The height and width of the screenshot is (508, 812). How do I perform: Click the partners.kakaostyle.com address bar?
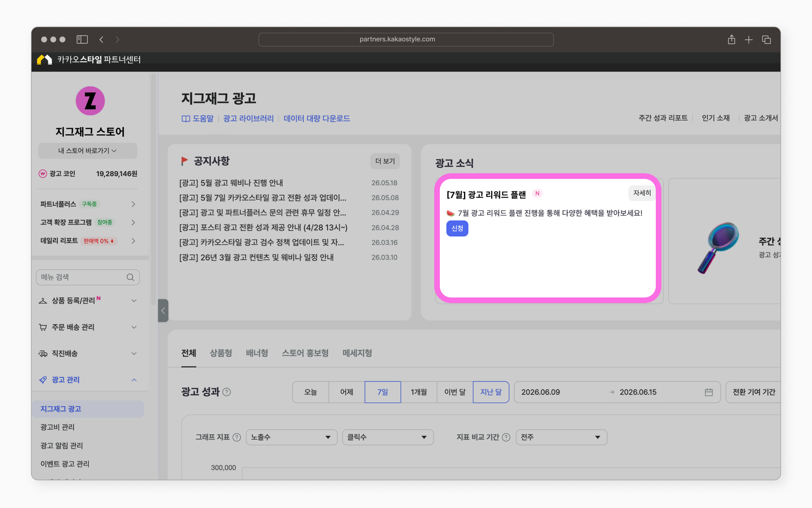click(406, 39)
